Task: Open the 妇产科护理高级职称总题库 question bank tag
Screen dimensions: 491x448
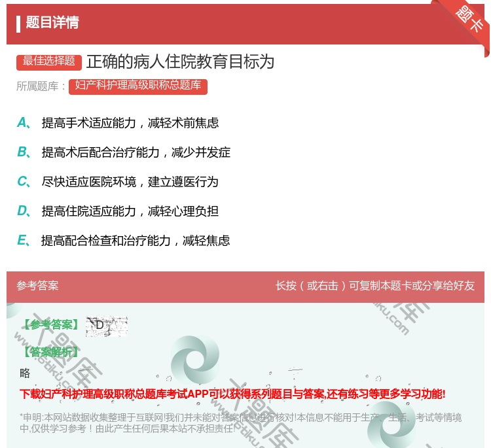Action: [138, 86]
